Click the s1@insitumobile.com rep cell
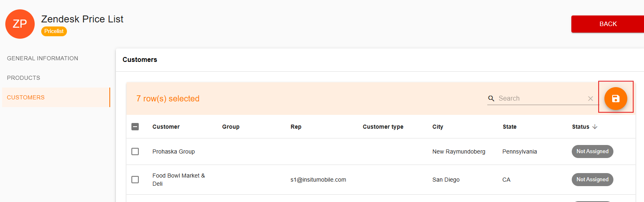The width and height of the screenshot is (644, 202). pyautogui.click(x=318, y=180)
